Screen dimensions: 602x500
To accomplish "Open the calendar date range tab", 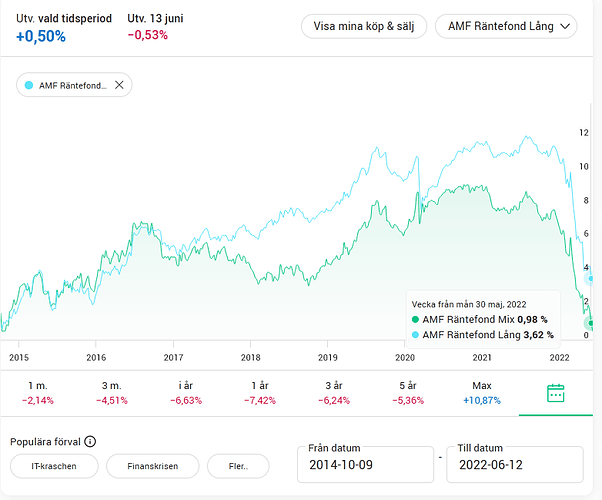I will 556,393.
